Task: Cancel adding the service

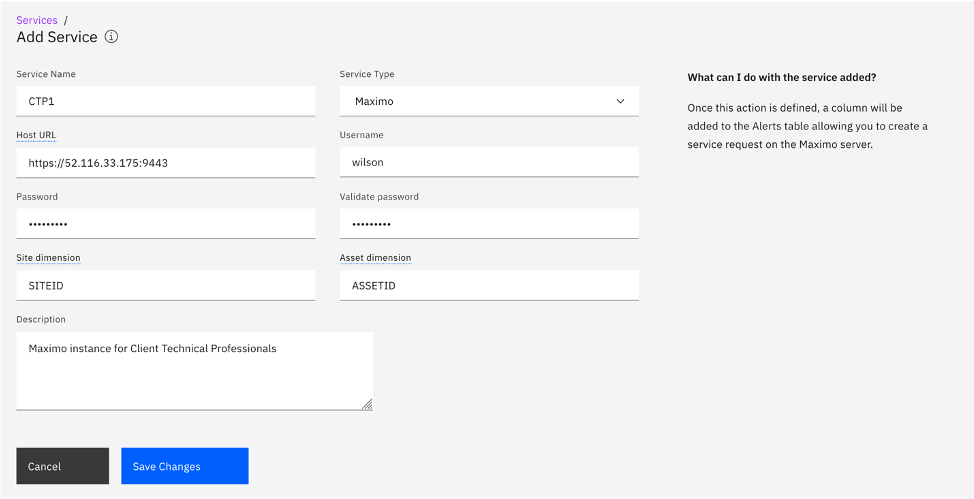Action: (63, 466)
